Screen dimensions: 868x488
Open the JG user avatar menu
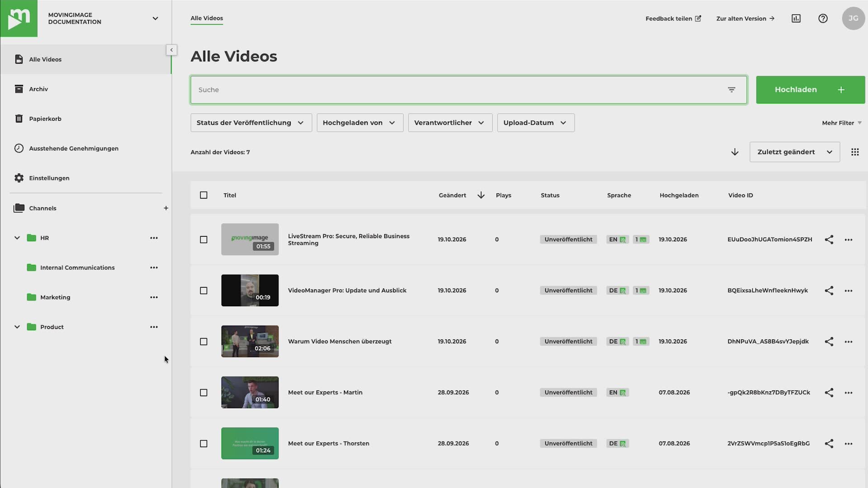click(853, 19)
